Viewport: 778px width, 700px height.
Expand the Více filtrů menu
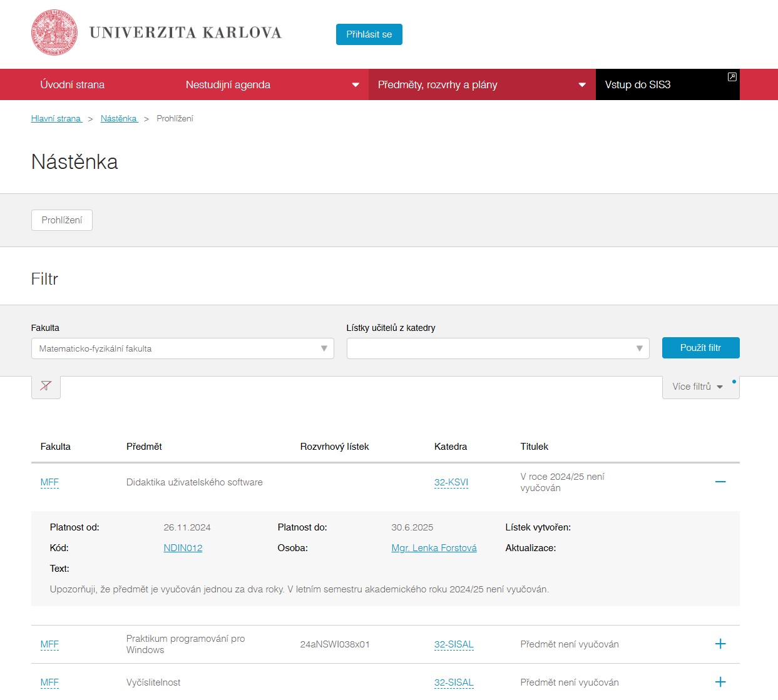[697, 387]
